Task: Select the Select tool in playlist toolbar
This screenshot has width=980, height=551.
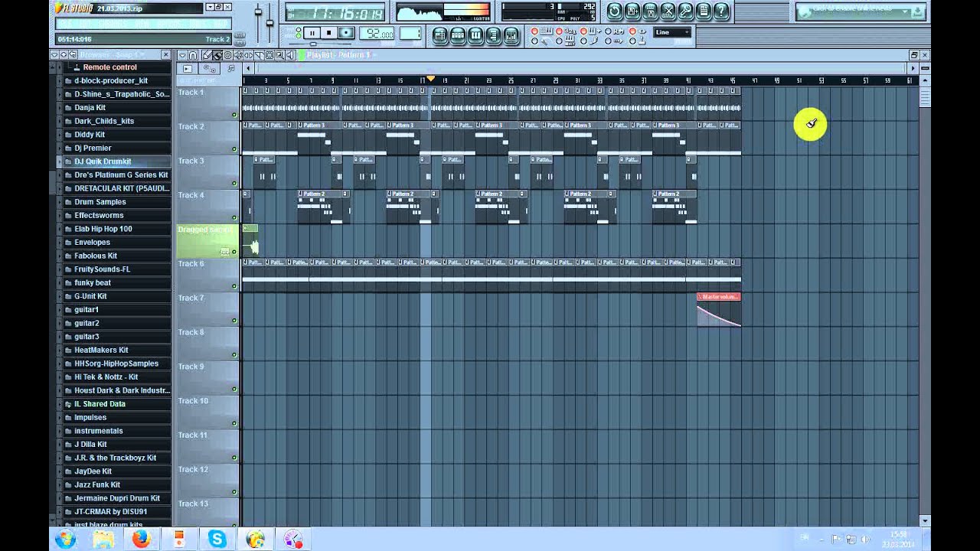Action: click(269, 55)
